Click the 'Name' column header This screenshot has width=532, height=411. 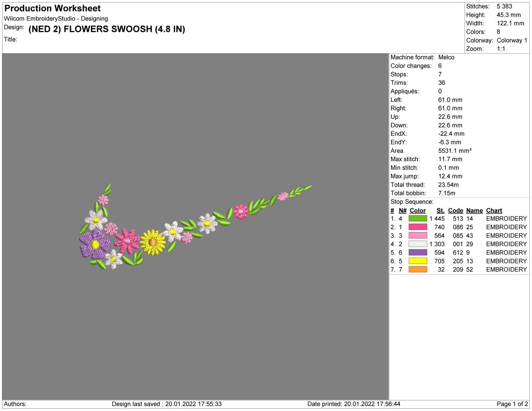(474, 210)
